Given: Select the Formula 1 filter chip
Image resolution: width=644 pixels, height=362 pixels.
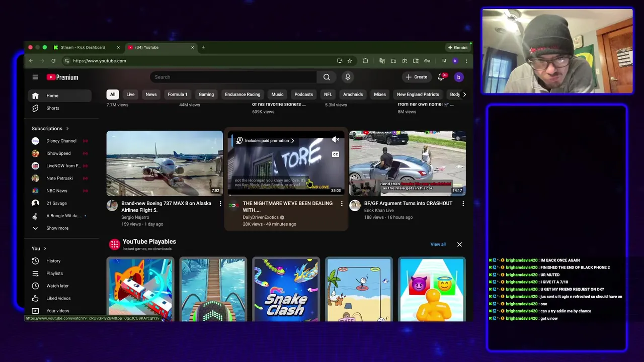Looking at the screenshot, I should (x=177, y=95).
